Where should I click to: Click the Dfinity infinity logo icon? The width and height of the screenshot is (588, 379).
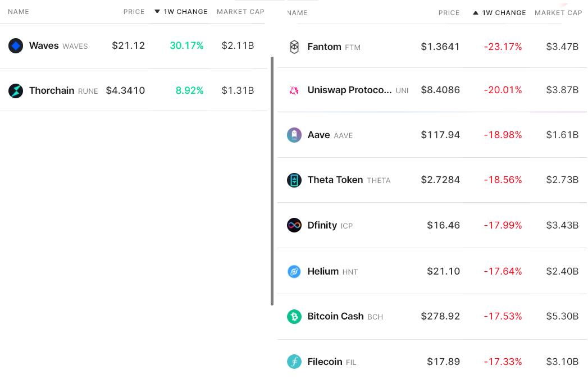[x=294, y=225]
